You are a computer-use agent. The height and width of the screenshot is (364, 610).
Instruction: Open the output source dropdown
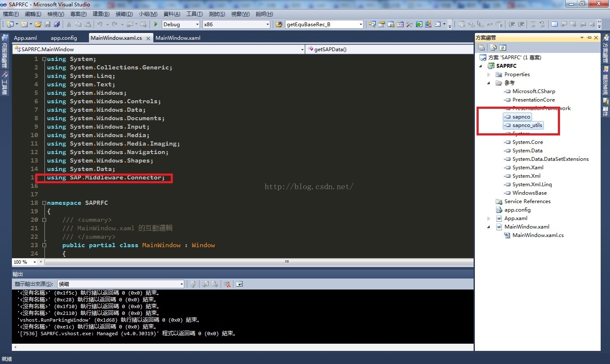tap(181, 284)
